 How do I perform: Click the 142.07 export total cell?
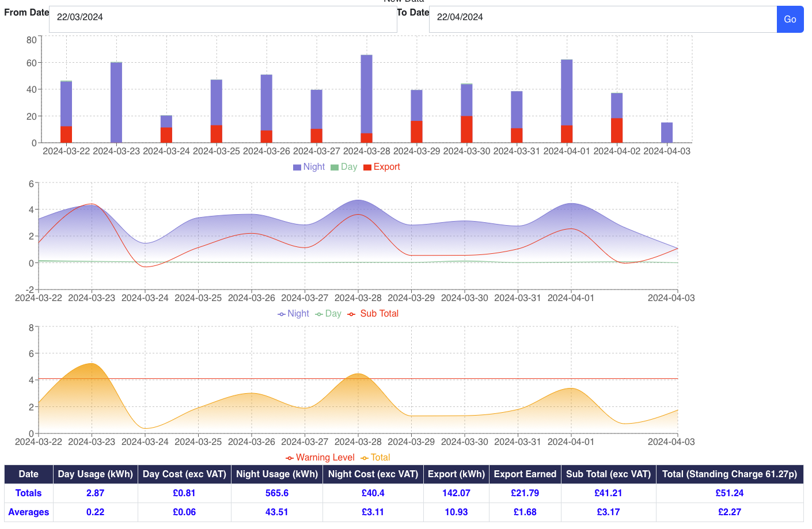click(x=456, y=493)
